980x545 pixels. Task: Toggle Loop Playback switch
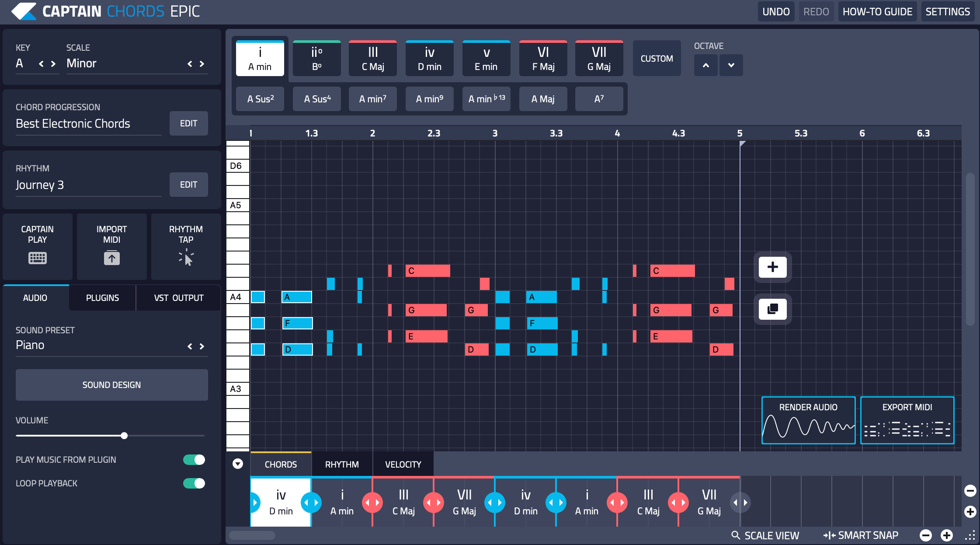194,483
